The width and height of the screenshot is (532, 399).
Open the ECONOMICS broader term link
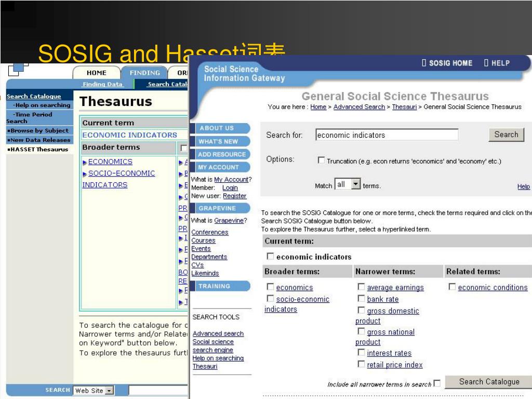(x=110, y=162)
